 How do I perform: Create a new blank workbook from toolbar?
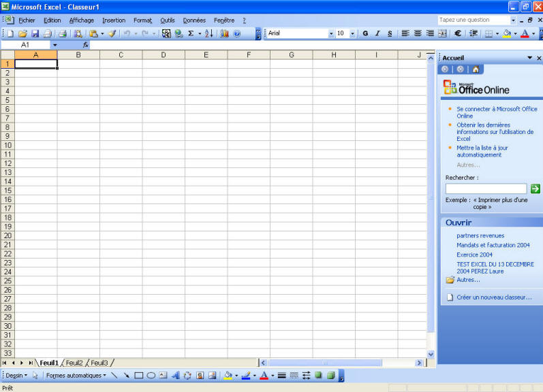pyautogui.click(x=10, y=33)
